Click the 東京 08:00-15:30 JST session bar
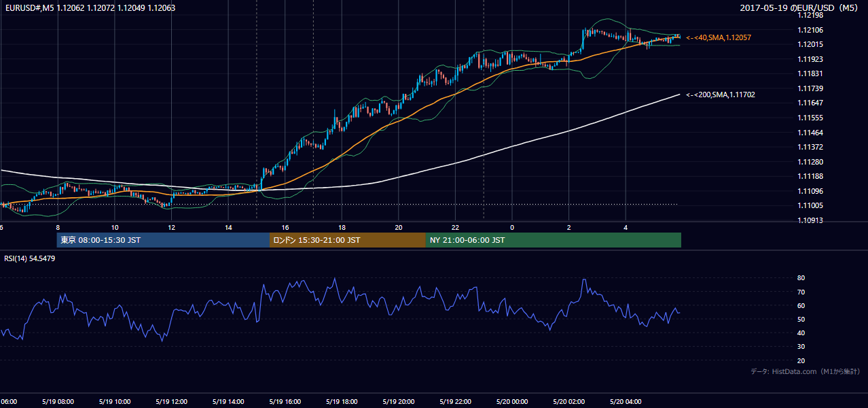This screenshot has width=868, height=408. 163,240
